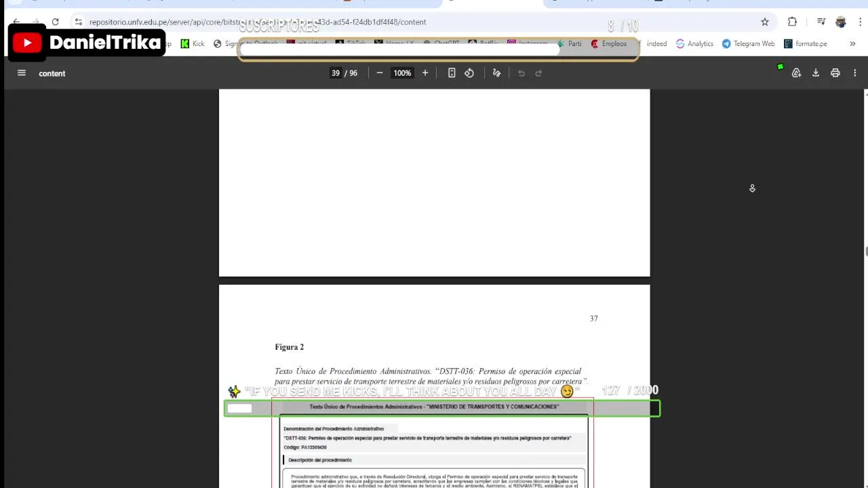This screenshot has width=868, height=488.
Task: Click the DanielTrika YouTube logo overlay
Action: [87, 43]
